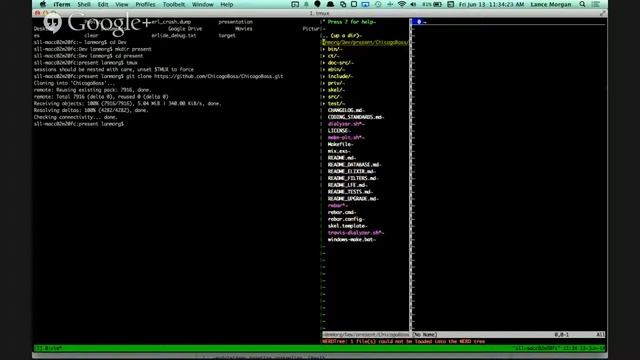Click the Wi-Fi status icon
Viewport: 640px width, 360px height.
pos(402,4)
